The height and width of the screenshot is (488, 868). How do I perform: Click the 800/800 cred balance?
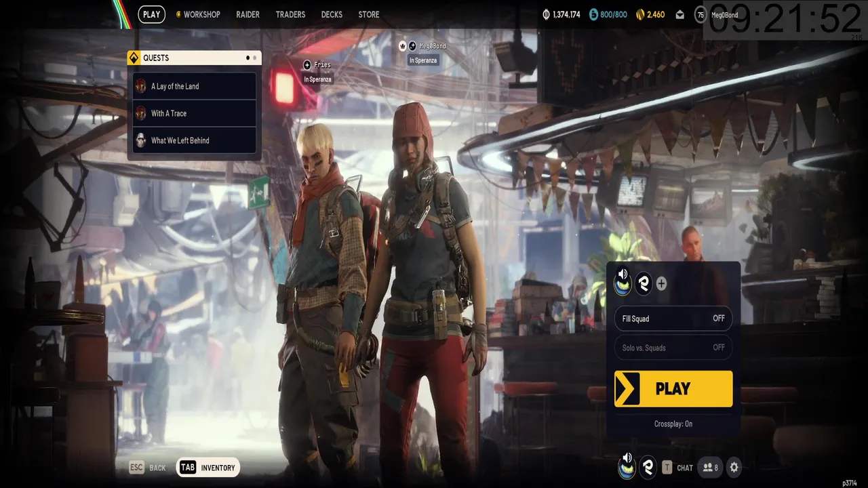pos(614,14)
